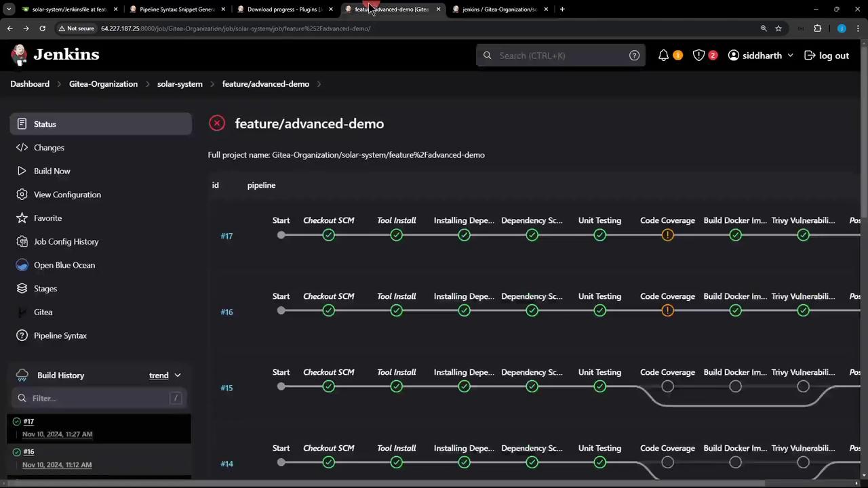This screenshot has width=868, height=488.
Task: Click build #14 Unit Testing stage icon
Action: [x=599, y=462]
